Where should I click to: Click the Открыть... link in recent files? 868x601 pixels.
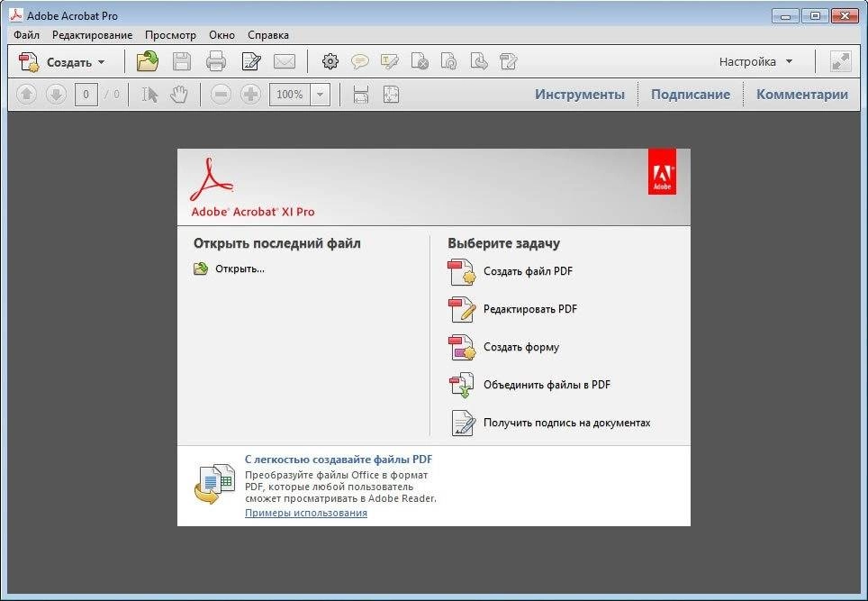click(240, 269)
